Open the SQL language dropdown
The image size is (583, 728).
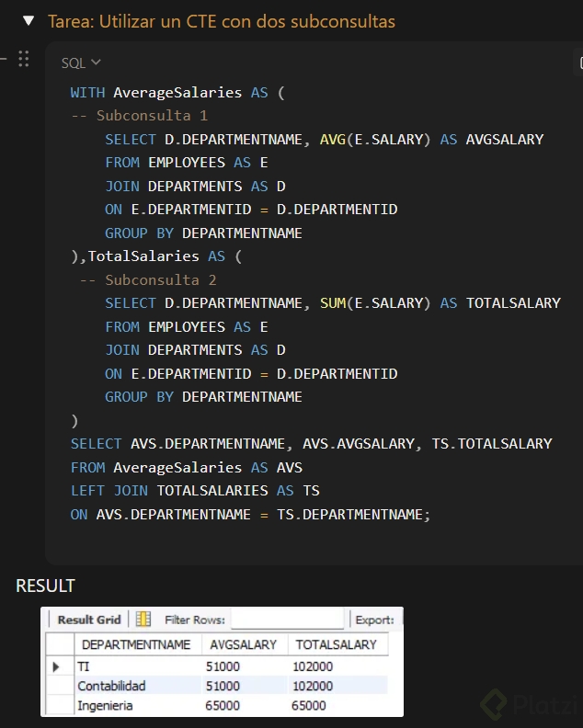coord(81,63)
